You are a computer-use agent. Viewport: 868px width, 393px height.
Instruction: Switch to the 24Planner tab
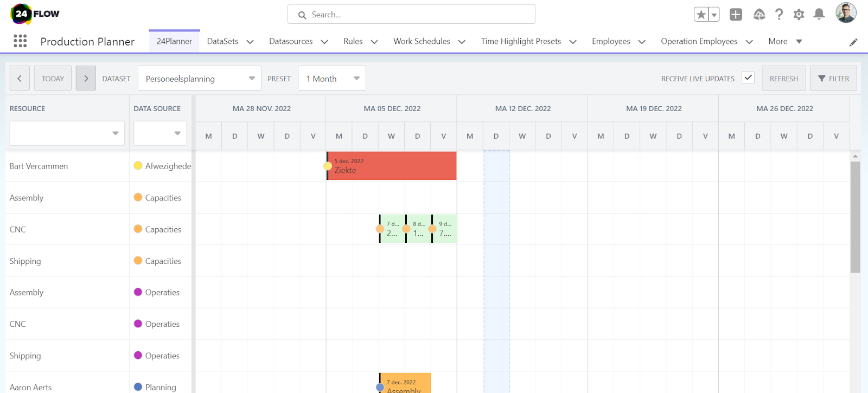174,41
